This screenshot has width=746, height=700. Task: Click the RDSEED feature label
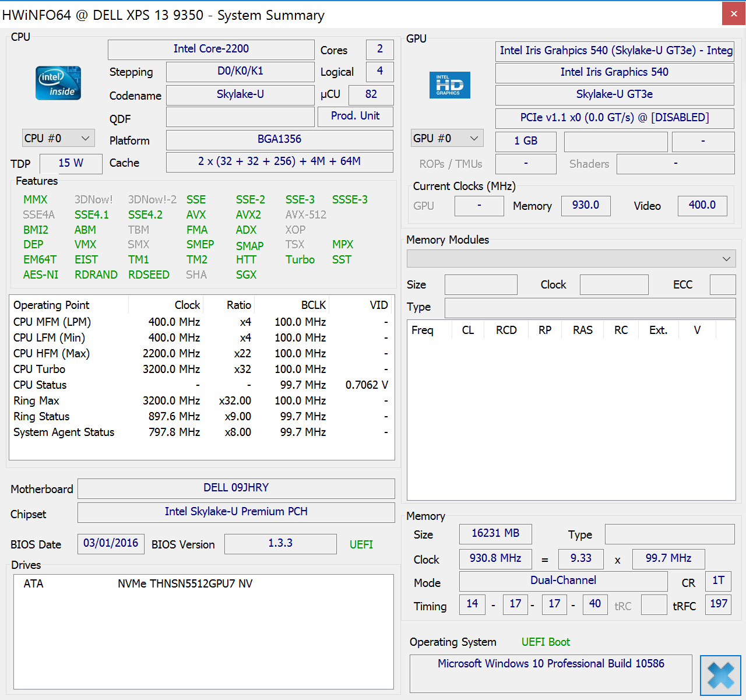149,275
